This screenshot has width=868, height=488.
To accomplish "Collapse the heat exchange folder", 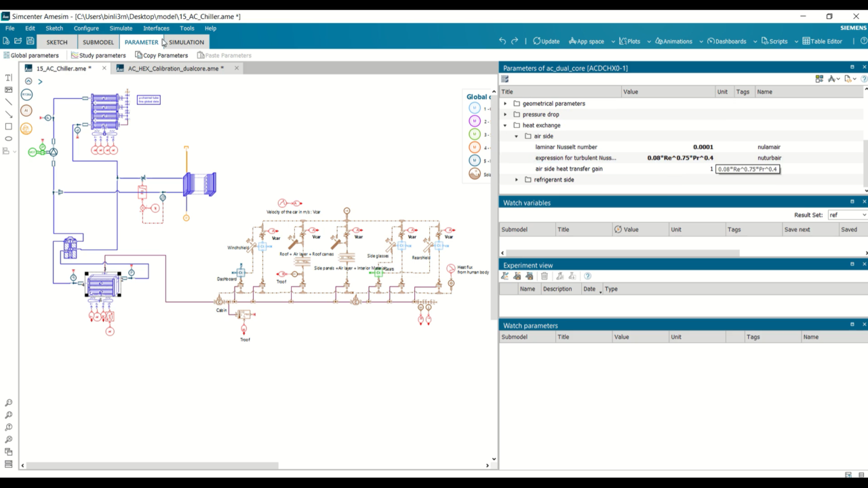I will (x=505, y=125).
